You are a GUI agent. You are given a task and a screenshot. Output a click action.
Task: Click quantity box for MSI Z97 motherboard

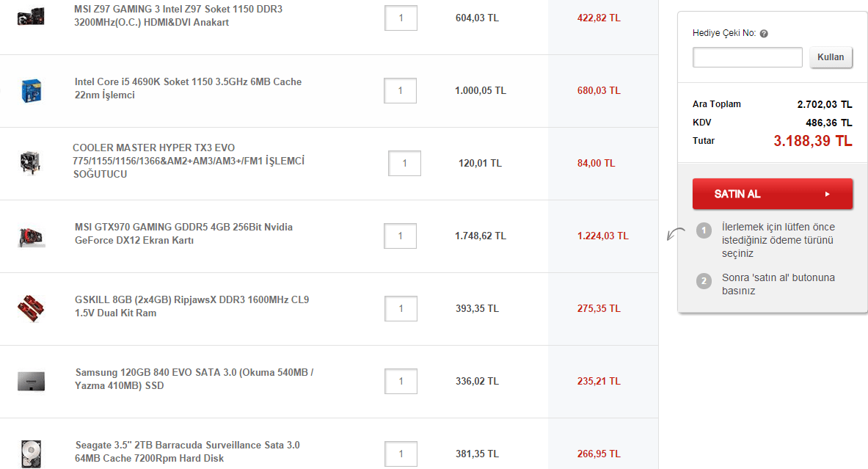pos(401,18)
